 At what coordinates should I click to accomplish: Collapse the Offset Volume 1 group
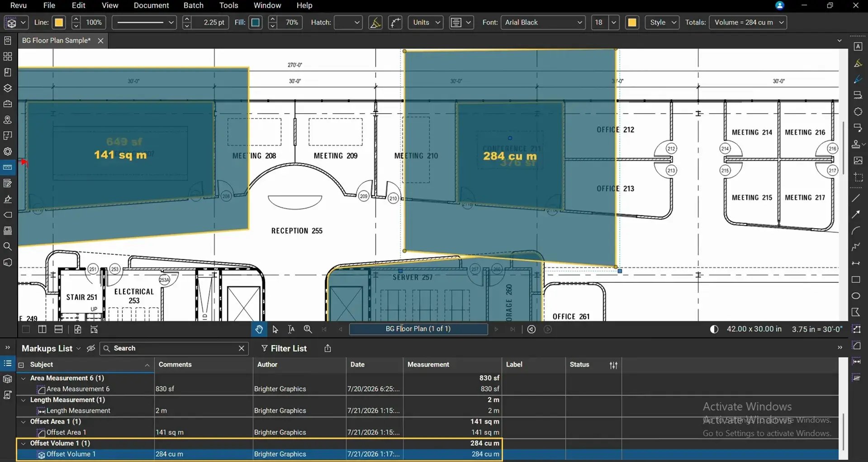[24, 443]
